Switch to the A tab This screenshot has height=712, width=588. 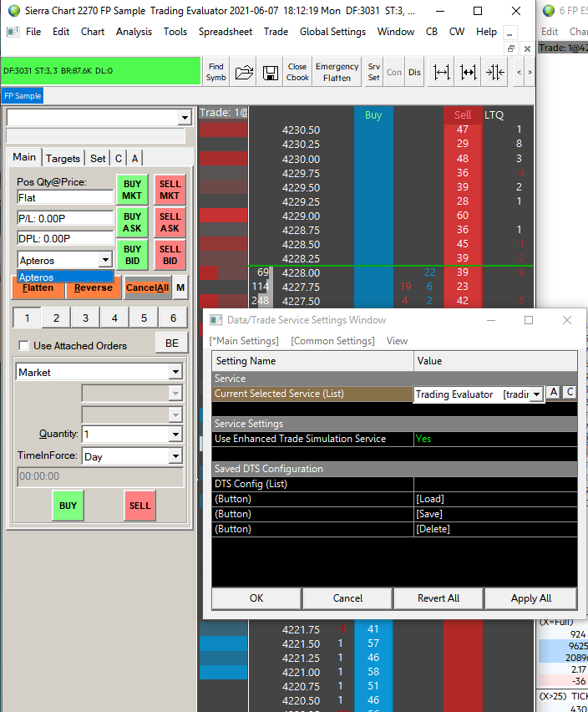coord(134,159)
